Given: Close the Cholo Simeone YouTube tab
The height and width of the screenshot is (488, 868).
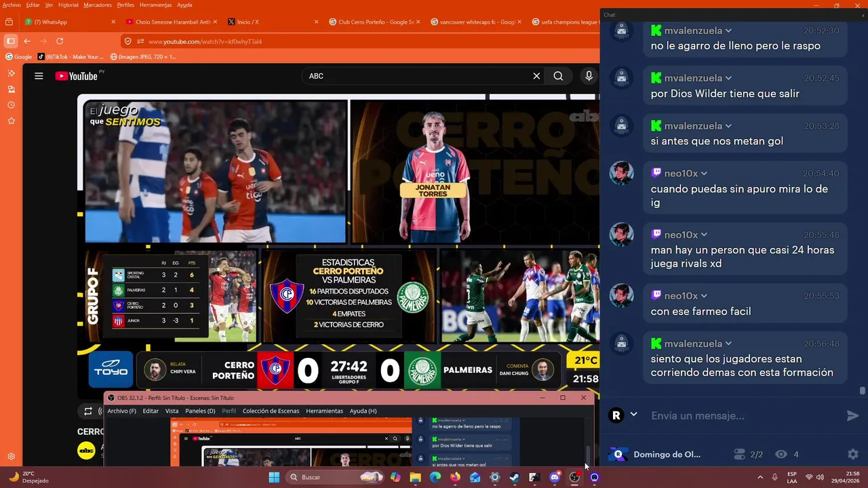Looking at the screenshot, I should click(x=215, y=22).
